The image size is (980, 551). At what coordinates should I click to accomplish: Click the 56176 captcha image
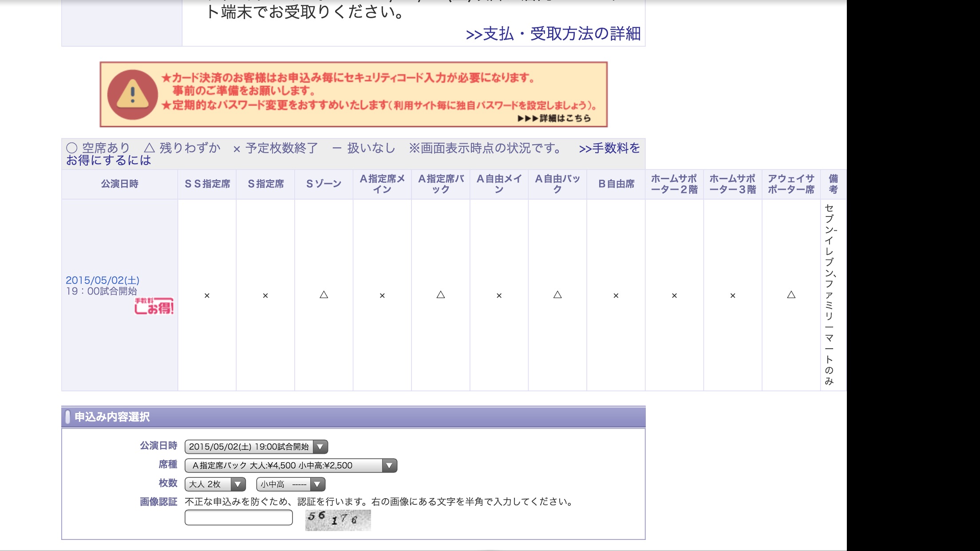(x=338, y=520)
